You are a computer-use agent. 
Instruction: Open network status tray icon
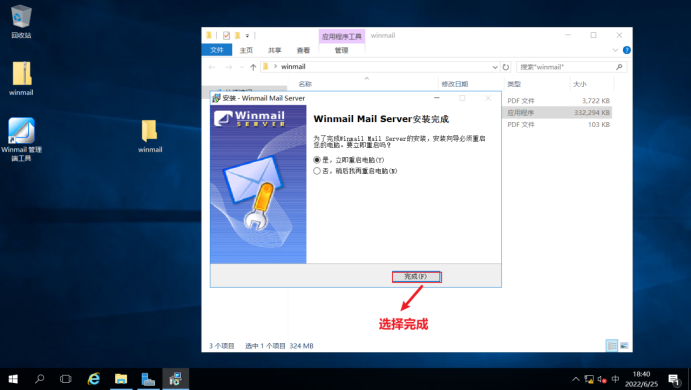(589, 379)
